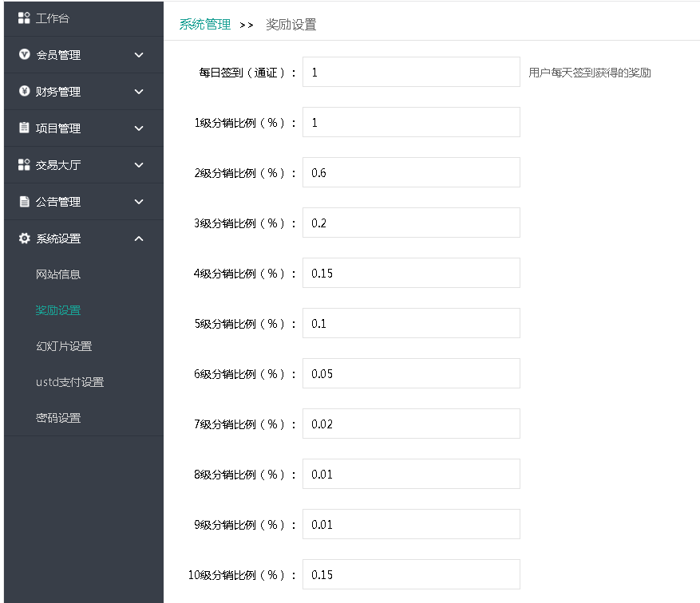Screen dimensions: 700x603
Task: Open the 幻灯片设置 submenu item
Action: [64, 346]
